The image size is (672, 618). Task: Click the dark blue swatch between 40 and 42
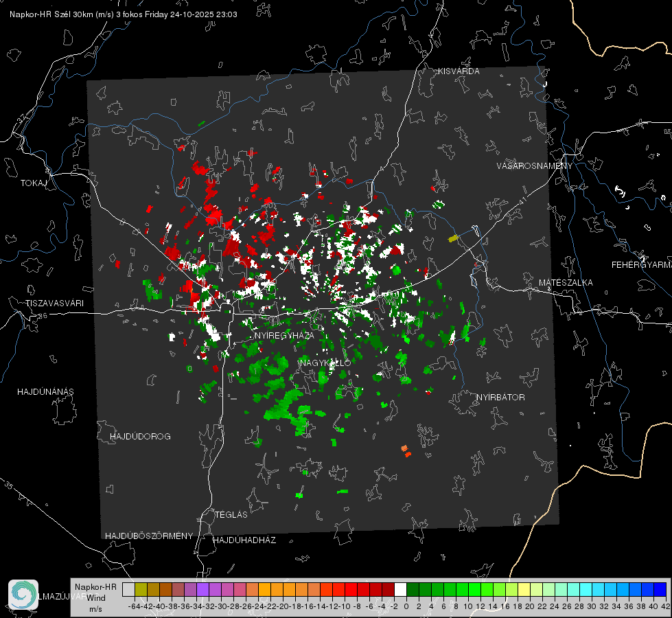pyautogui.click(x=660, y=589)
